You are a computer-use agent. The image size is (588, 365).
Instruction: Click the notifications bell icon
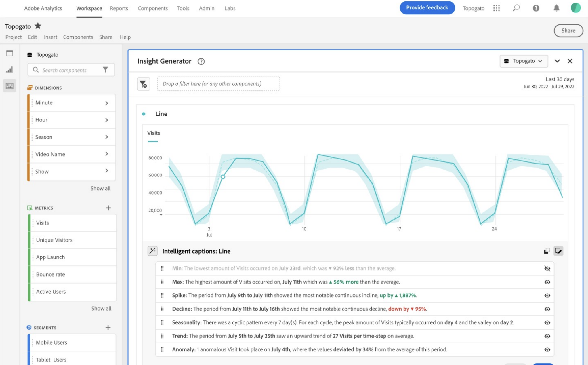[556, 8]
